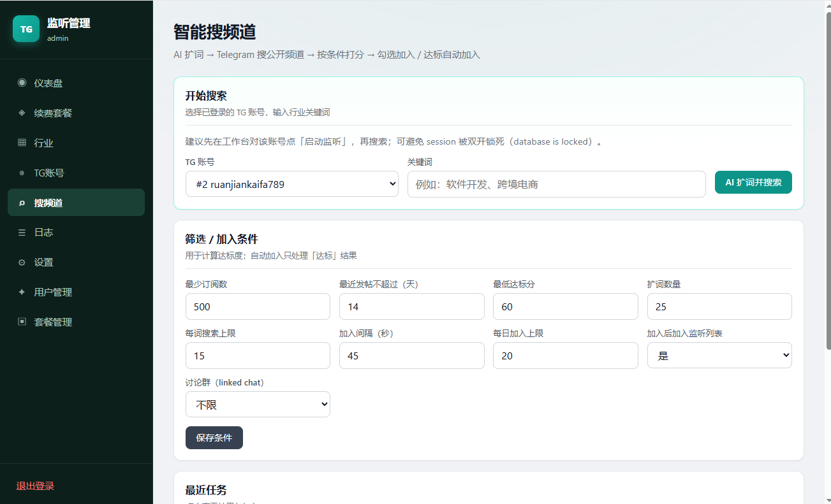Viewport: 831px width, 504px height.
Task: Click the 开始搜索 heading
Action: click(x=206, y=96)
